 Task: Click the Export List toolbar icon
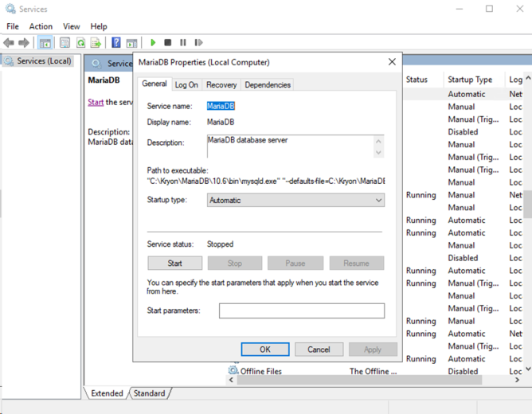pos(96,43)
